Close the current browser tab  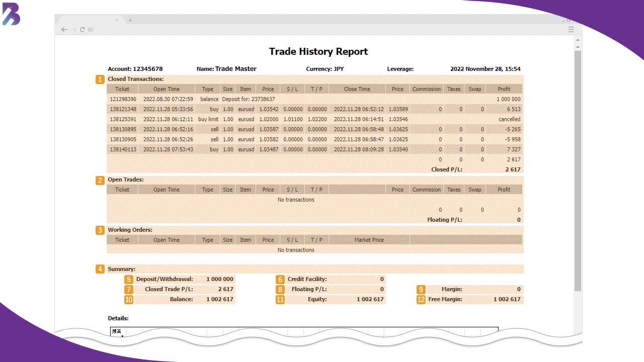pyautogui.click(x=117, y=20)
